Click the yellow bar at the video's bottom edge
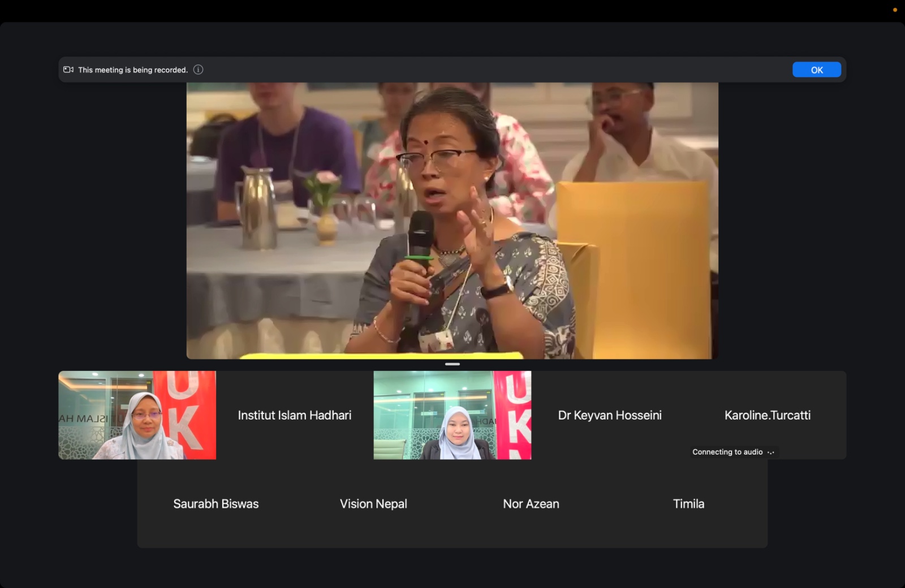This screenshot has width=905, height=588. click(x=382, y=356)
